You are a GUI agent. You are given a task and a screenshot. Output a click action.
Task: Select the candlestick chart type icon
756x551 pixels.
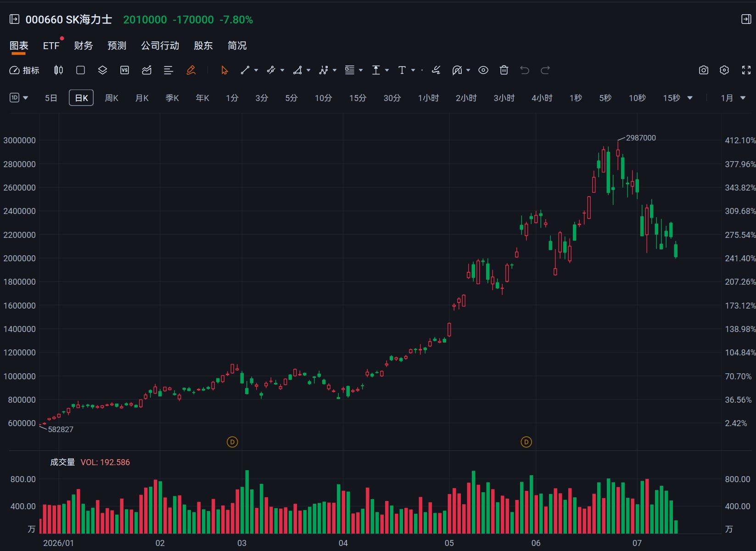58,70
